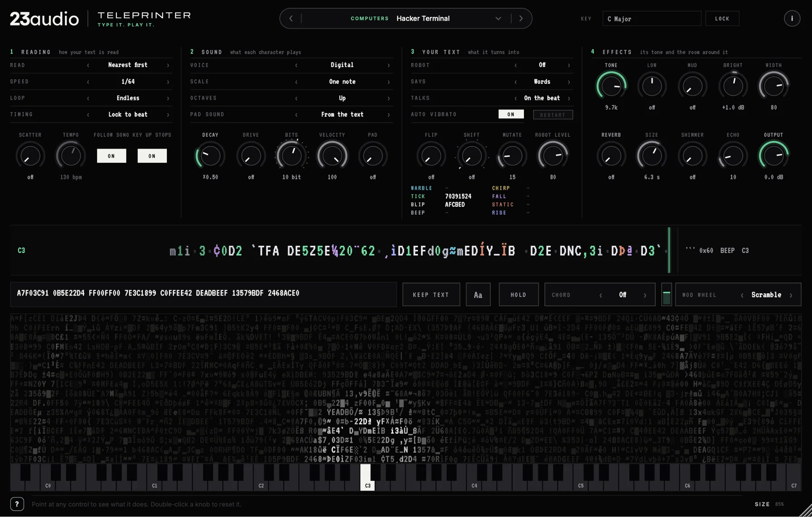Click the SIZE 85% value
The width and height of the screenshot is (812, 517).
[779, 504]
